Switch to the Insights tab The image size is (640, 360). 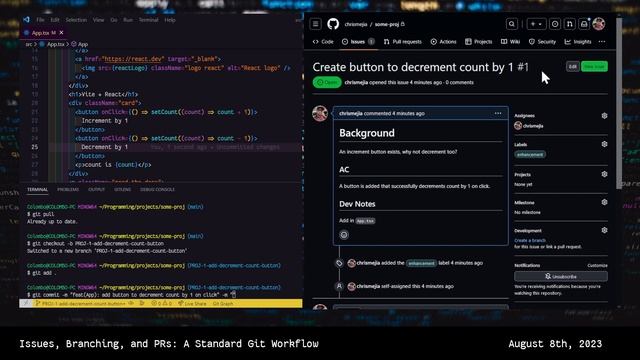tap(578, 42)
